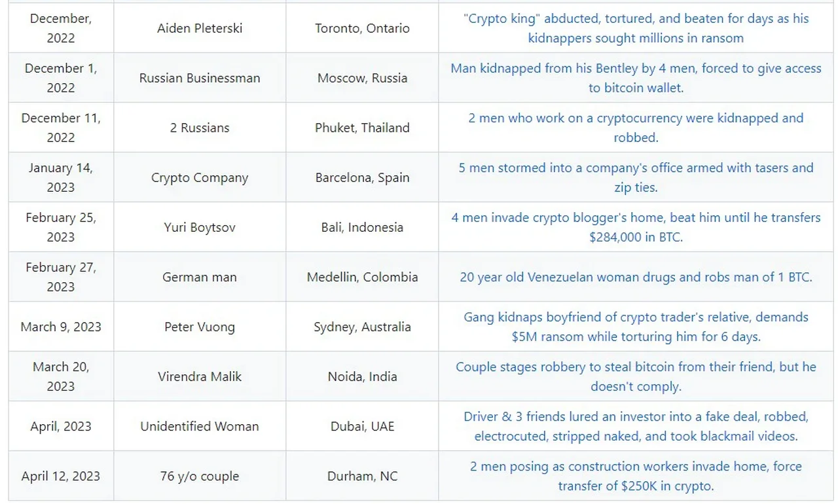Image resolution: width=838 pixels, height=504 pixels.
Task: Select the Noida, India location cell
Action: point(362,376)
